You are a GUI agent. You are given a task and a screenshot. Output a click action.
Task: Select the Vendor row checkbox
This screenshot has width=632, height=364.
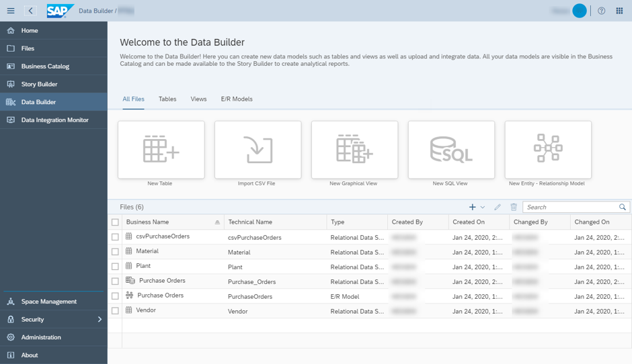coord(115,311)
